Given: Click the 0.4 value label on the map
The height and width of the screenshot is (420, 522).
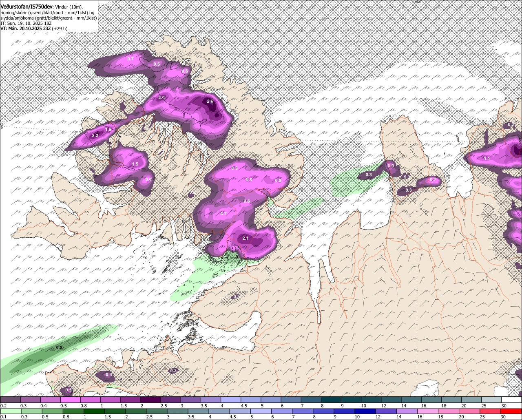Looking at the screenshot, I should (x=109, y=374).
